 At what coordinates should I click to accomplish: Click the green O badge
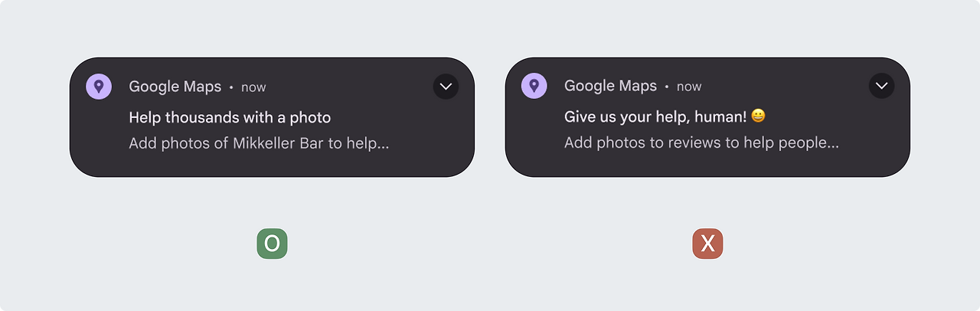pyautogui.click(x=272, y=244)
